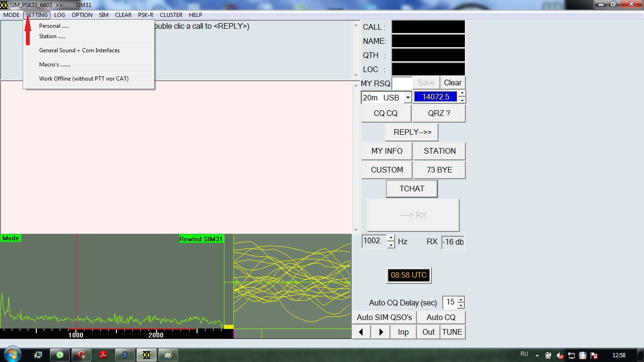Click the left arrow button
This screenshot has height=362, width=644.
(x=362, y=332)
